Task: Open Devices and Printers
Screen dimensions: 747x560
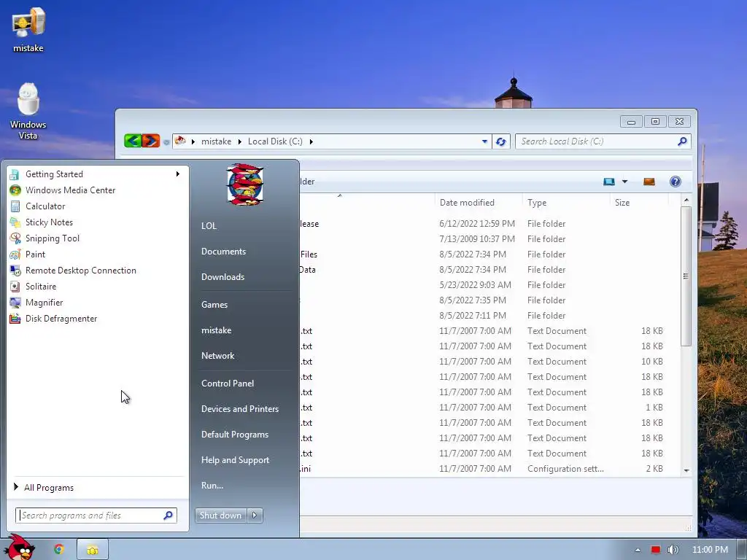Action: tap(239, 409)
